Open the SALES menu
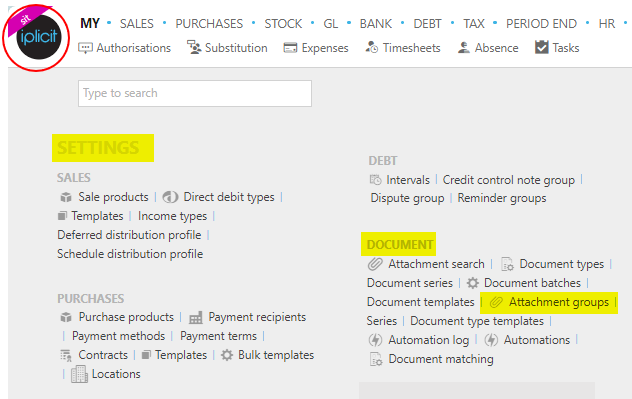This screenshot has height=399, width=632. click(x=137, y=24)
